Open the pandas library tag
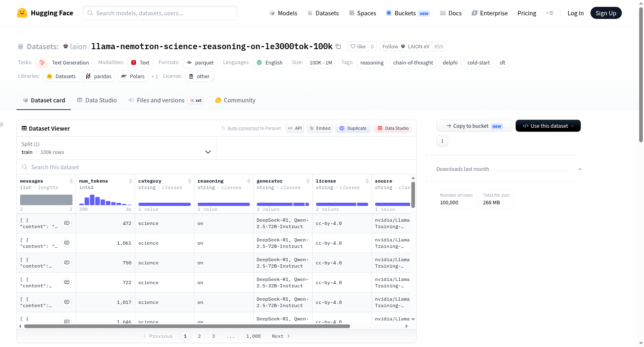 coord(99,76)
